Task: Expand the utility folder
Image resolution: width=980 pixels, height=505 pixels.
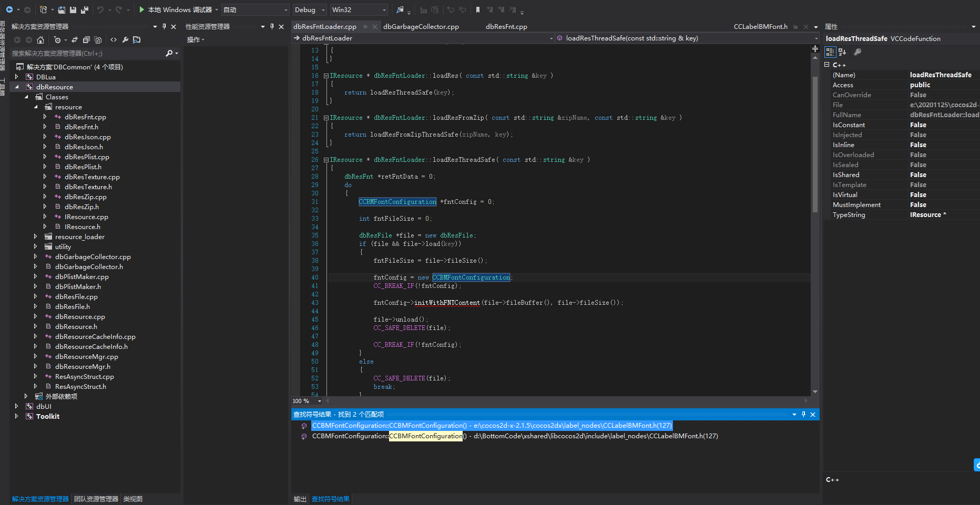Action: pos(36,246)
